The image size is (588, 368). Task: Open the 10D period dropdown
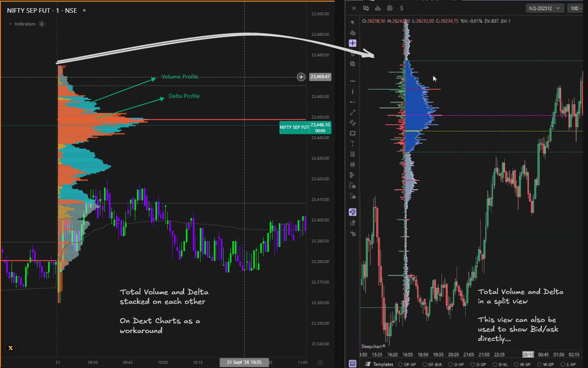pos(576,8)
